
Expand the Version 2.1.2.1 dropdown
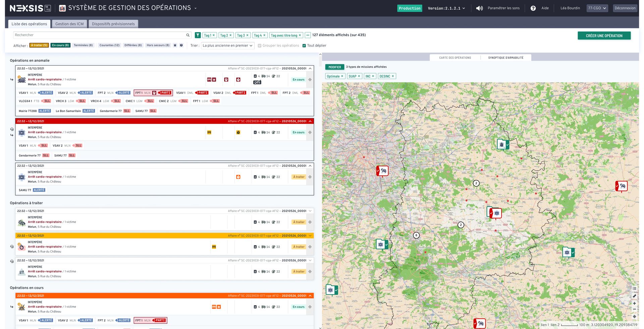(446, 8)
